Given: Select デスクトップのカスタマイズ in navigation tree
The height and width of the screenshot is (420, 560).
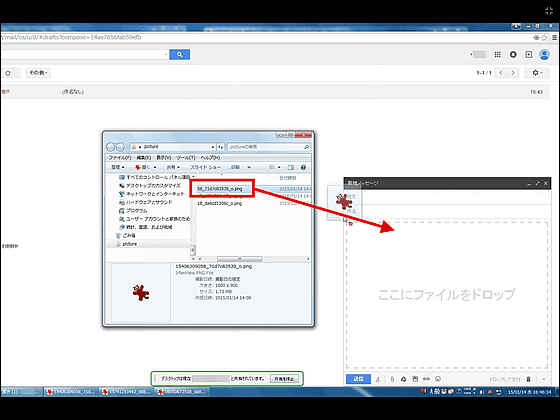Looking at the screenshot, I should pos(150,186).
